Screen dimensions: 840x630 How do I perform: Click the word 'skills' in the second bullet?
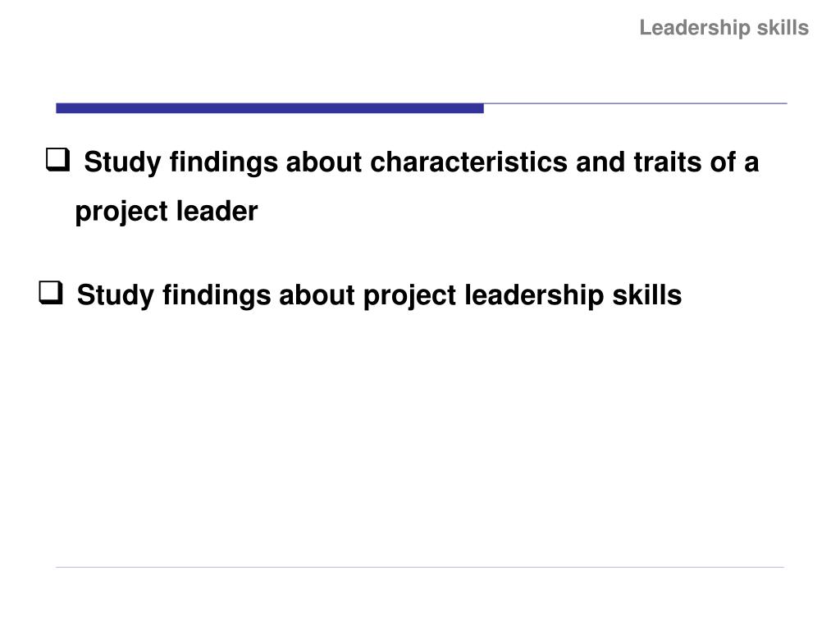(647, 294)
